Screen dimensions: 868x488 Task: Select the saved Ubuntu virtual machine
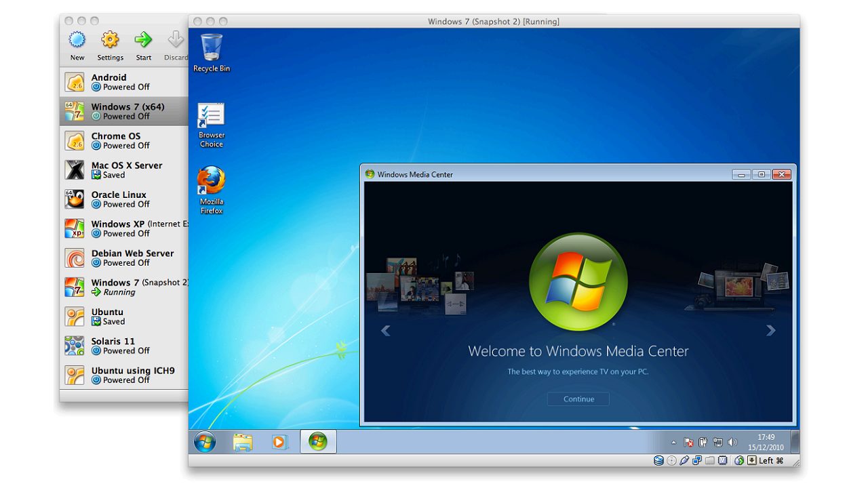(124, 317)
